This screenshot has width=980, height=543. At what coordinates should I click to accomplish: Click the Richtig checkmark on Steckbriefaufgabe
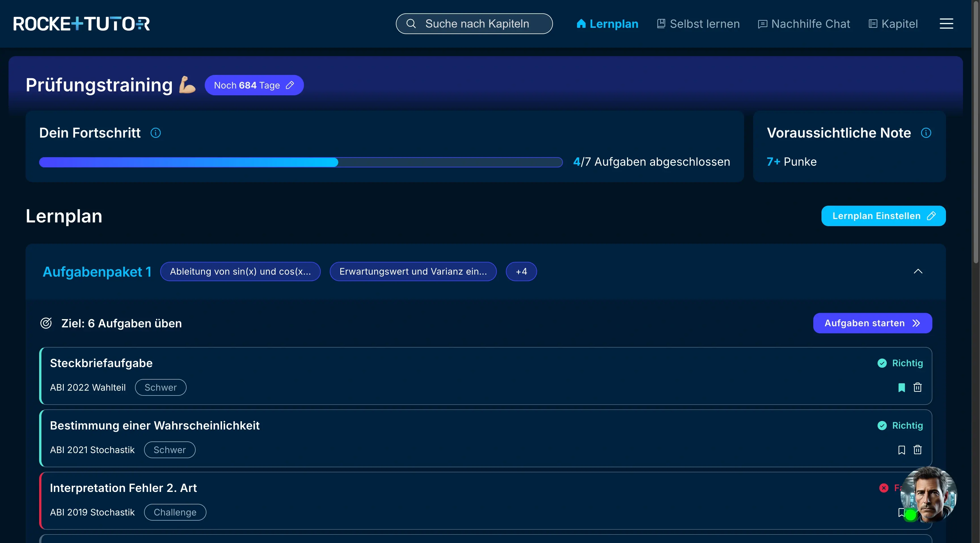[x=882, y=363]
